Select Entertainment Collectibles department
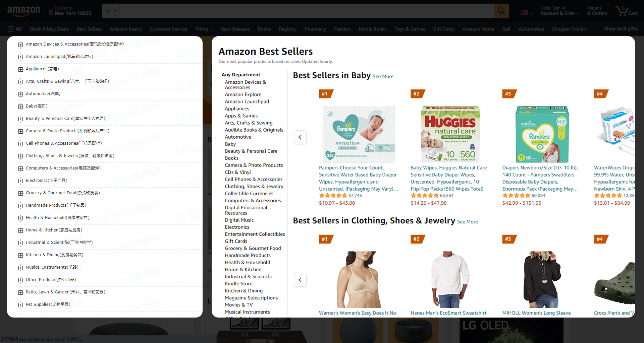644x343 pixels. [x=255, y=234]
